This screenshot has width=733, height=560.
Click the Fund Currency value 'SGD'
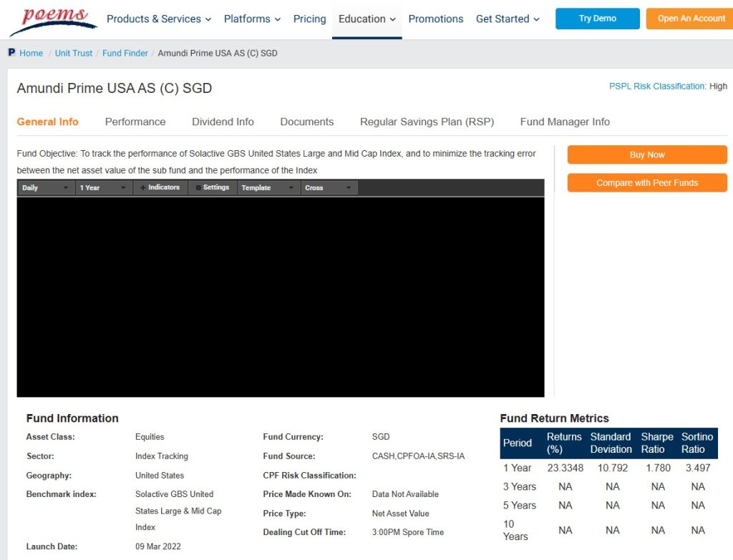pyautogui.click(x=381, y=437)
